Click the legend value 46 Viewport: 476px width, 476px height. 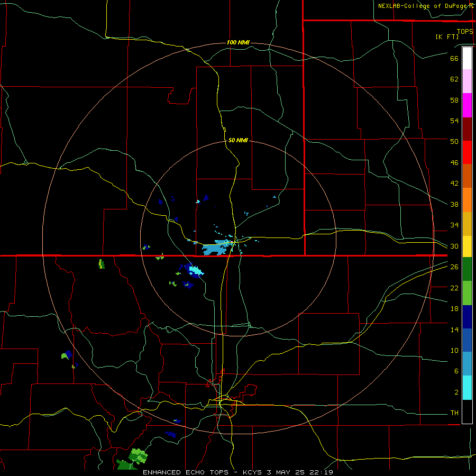point(454,163)
